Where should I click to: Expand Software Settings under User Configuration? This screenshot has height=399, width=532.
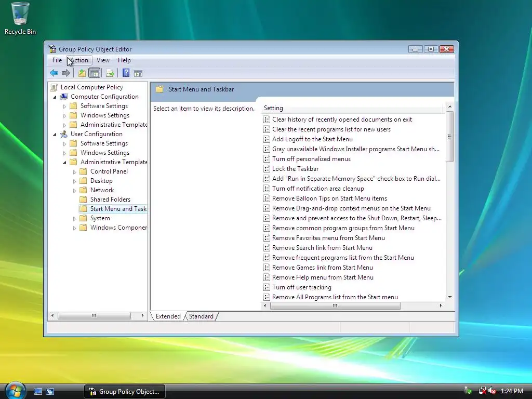pyautogui.click(x=64, y=144)
